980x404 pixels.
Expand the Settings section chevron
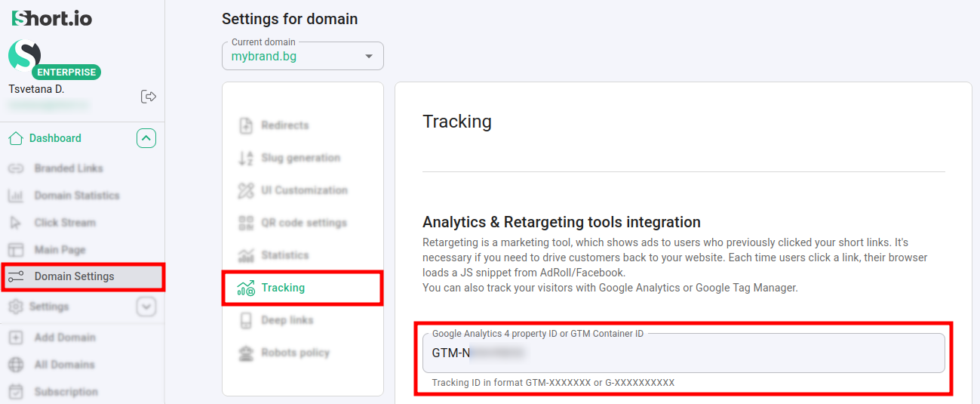coord(146,307)
